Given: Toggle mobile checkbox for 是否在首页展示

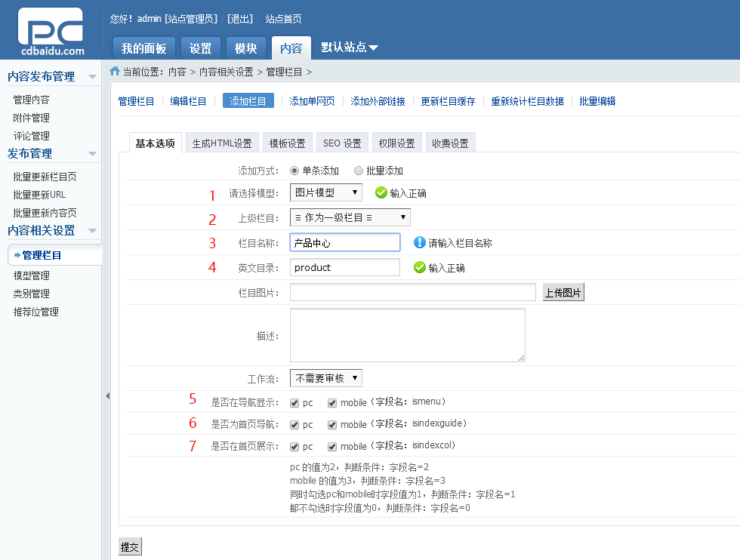Looking at the screenshot, I should tap(332, 447).
